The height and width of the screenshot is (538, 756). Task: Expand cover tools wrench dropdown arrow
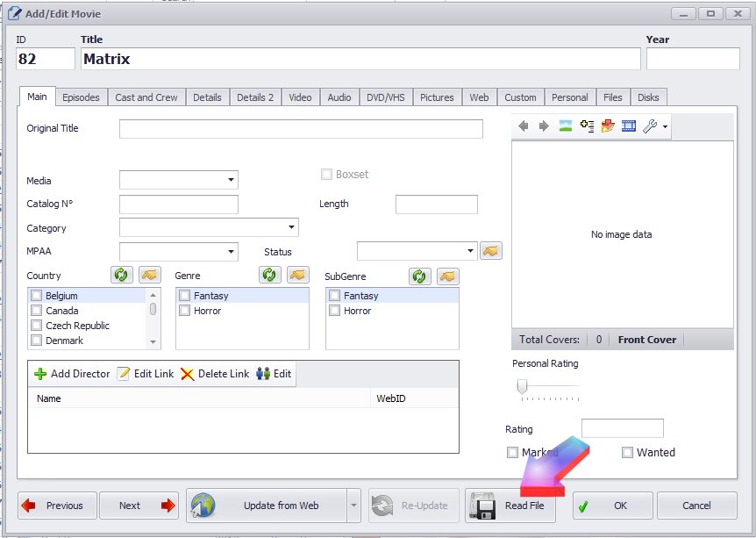point(666,127)
